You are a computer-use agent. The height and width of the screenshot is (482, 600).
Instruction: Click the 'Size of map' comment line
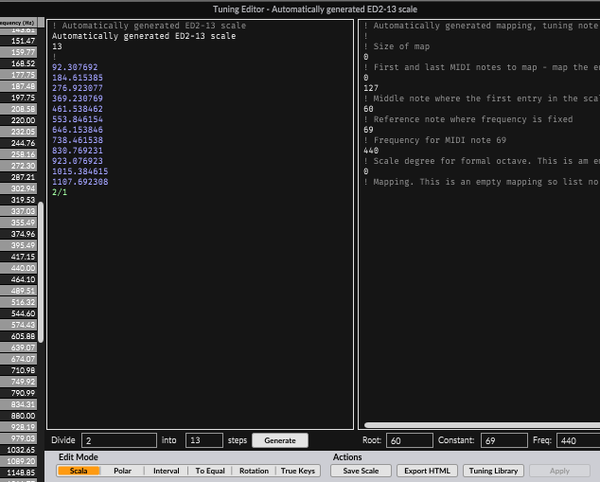pos(397,46)
